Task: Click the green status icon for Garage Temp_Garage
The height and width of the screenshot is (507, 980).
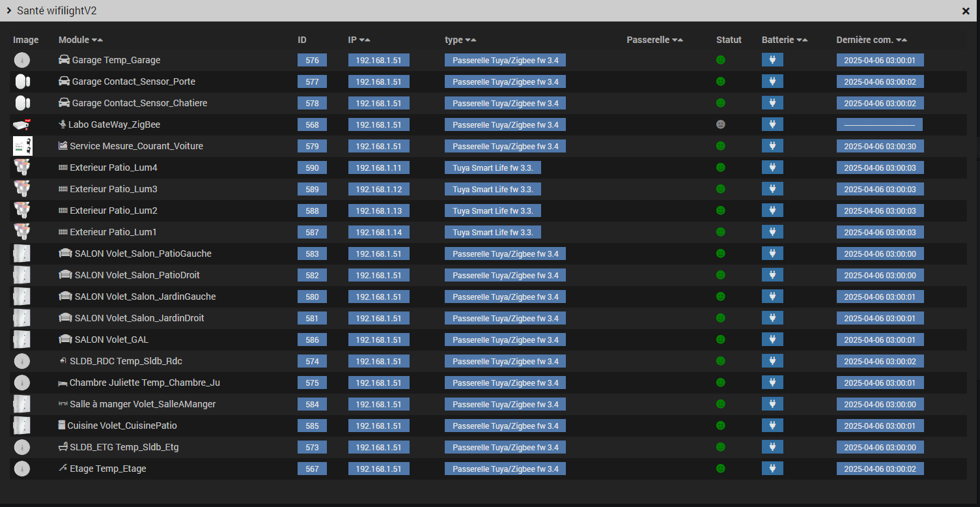Action: pos(721,60)
